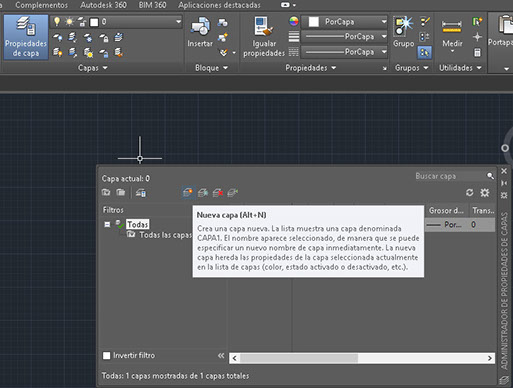Click quick select icon in Utilidades

pyautogui.click(x=477, y=22)
